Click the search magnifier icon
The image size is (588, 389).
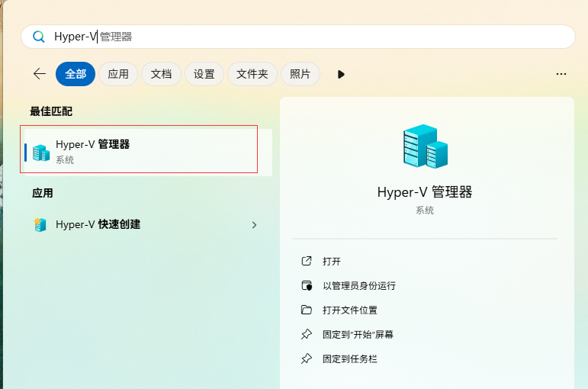click(x=38, y=37)
